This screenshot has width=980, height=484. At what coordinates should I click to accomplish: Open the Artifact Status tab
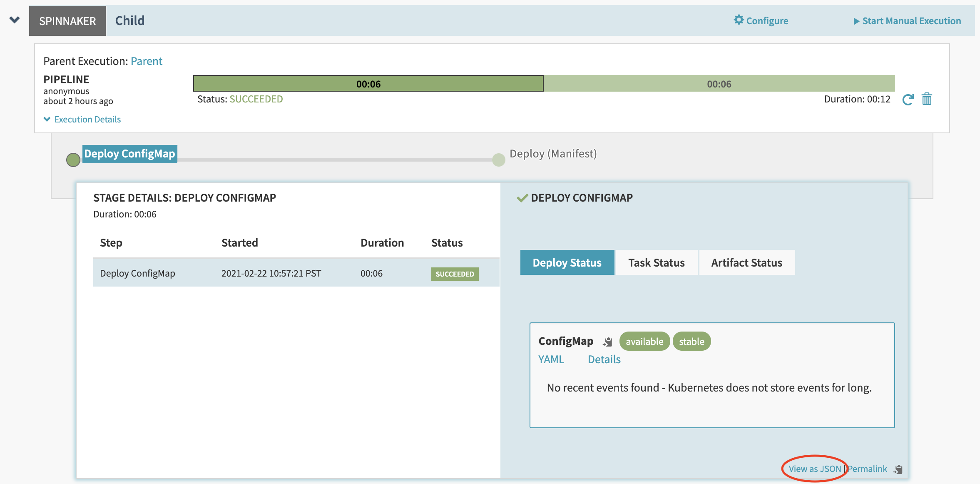click(747, 262)
